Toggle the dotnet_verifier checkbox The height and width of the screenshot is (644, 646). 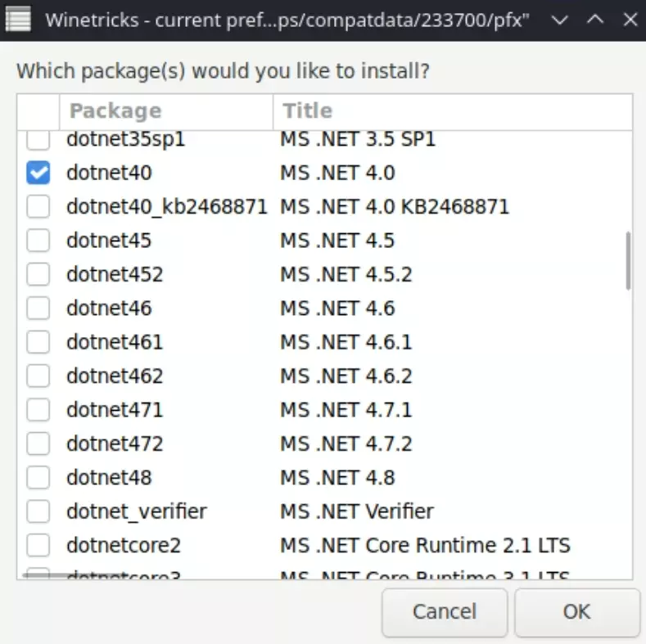38,511
